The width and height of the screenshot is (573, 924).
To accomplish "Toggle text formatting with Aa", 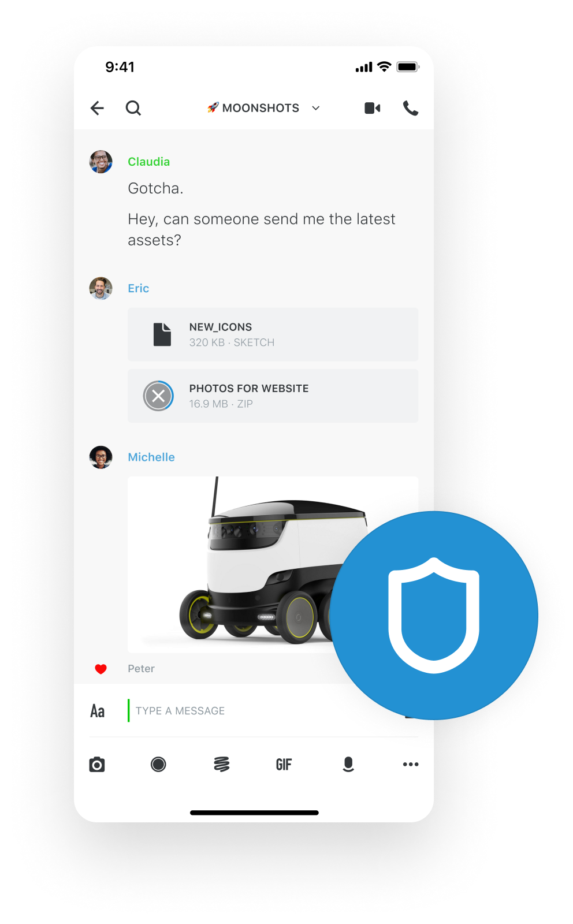I will (x=98, y=711).
